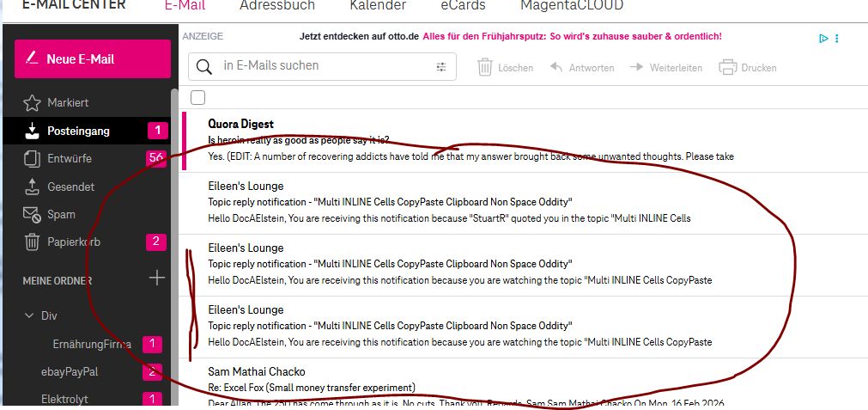The height and width of the screenshot is (410, 868).
Task: Click the Gesendet sent icon
Action: click(x=32, y=187)
